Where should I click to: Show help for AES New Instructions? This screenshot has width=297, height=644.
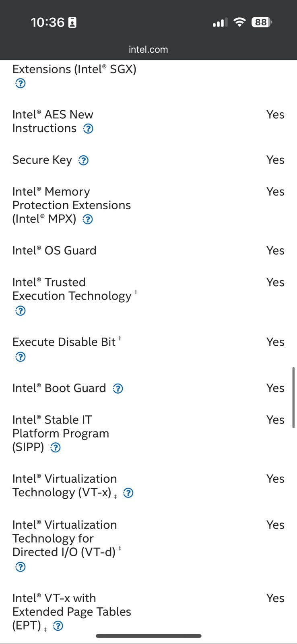click(88, 129)
